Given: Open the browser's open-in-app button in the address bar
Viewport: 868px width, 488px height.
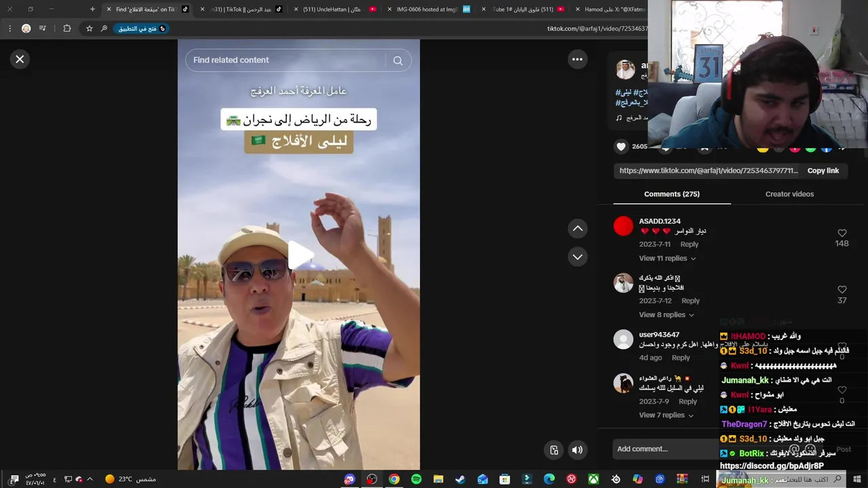Looking at the screenshot, I should 142,28.
